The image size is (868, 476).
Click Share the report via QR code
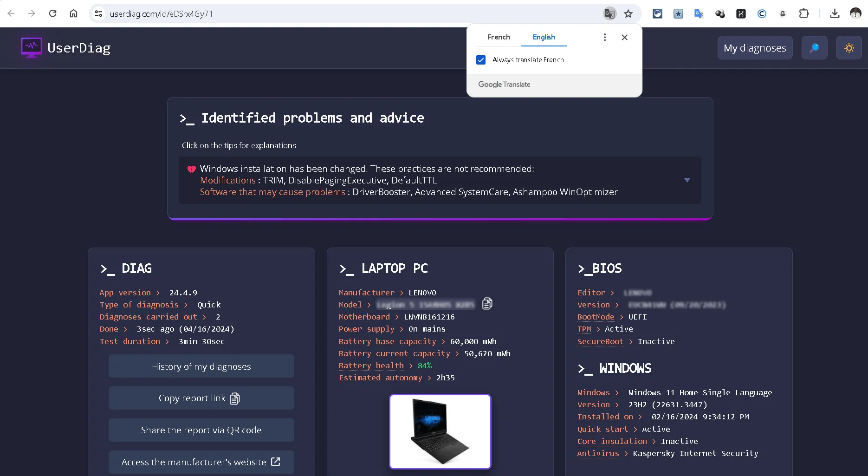pos(201,430)
